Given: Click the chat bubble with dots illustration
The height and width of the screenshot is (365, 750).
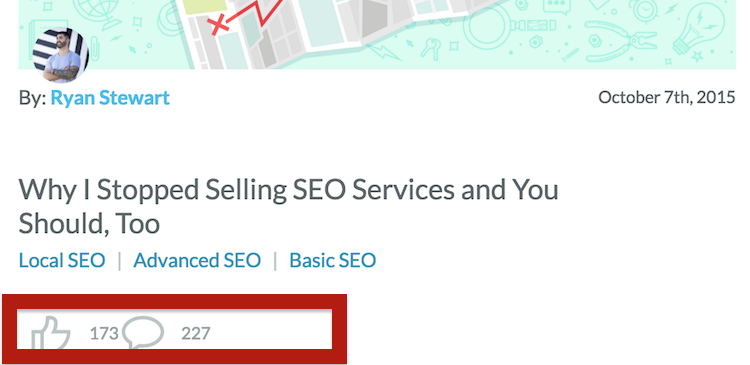Looking at the screenshot, I should point(557,7).
